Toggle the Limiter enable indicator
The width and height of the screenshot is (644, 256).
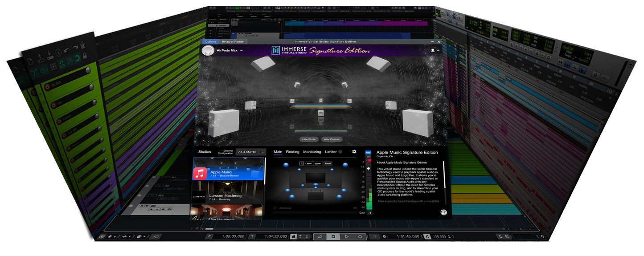[341, 152]
